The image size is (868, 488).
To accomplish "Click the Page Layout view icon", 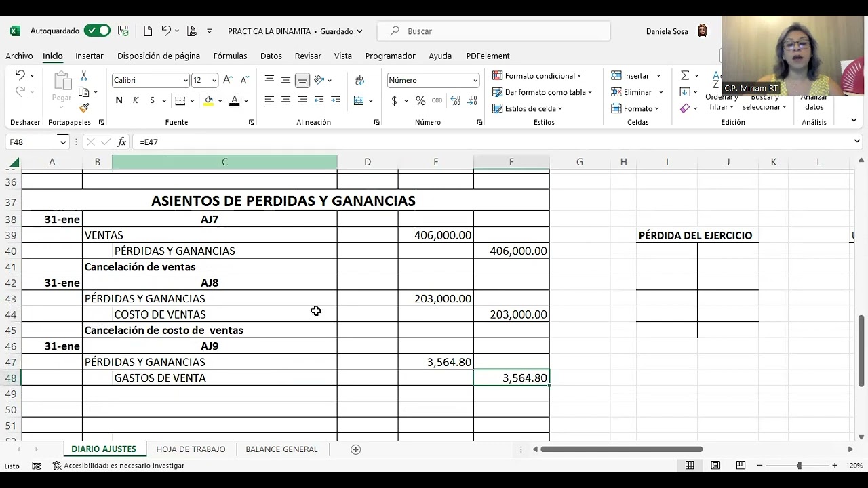I will (715, 466).
